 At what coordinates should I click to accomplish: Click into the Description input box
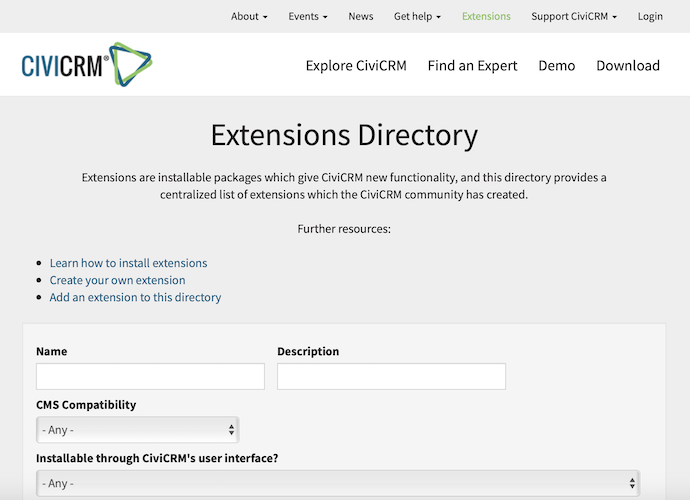pyautogui.click(x=391, y=376)
